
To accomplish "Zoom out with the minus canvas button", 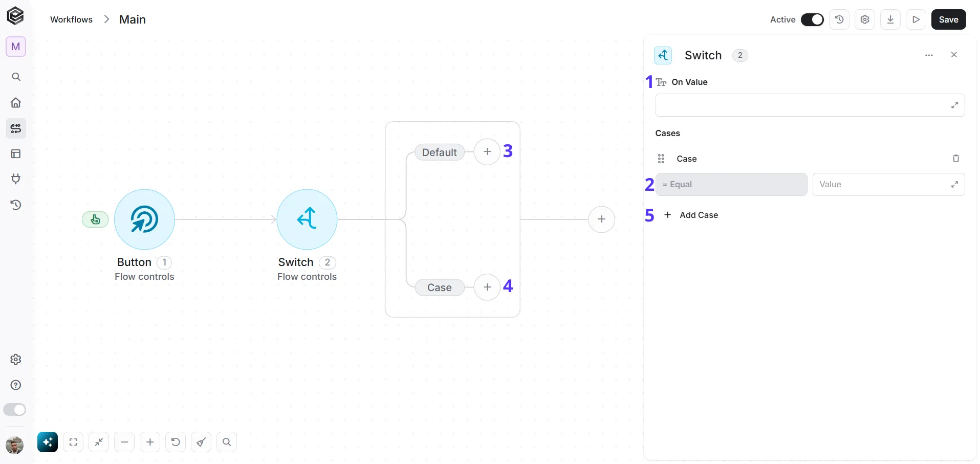I will [124, 442].
